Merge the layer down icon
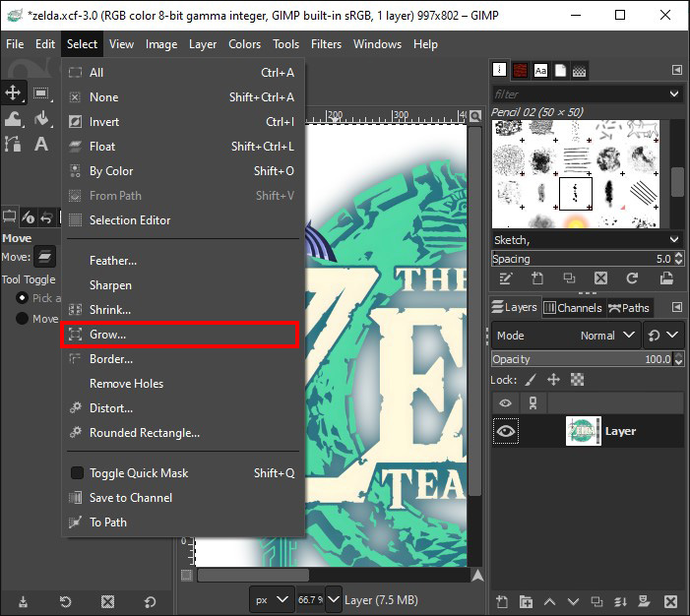690x616 pixels. (620, 601)
